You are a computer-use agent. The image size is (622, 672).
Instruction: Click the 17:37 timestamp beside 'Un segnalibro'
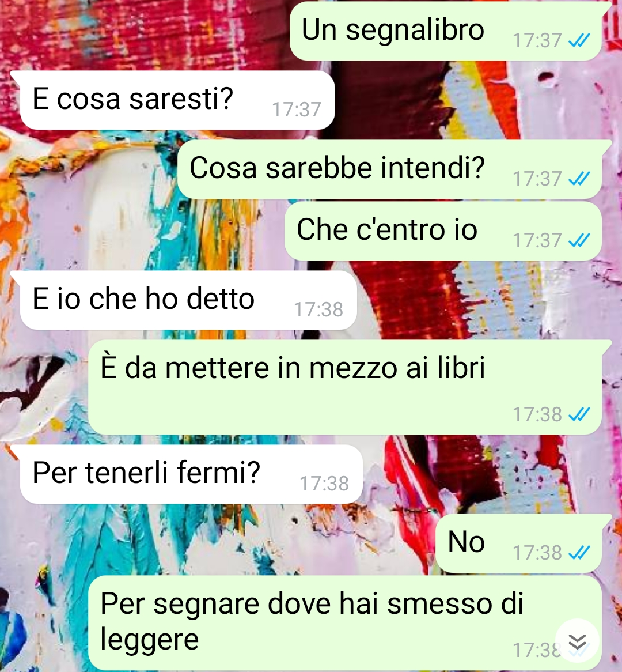(x=537, y=41)
